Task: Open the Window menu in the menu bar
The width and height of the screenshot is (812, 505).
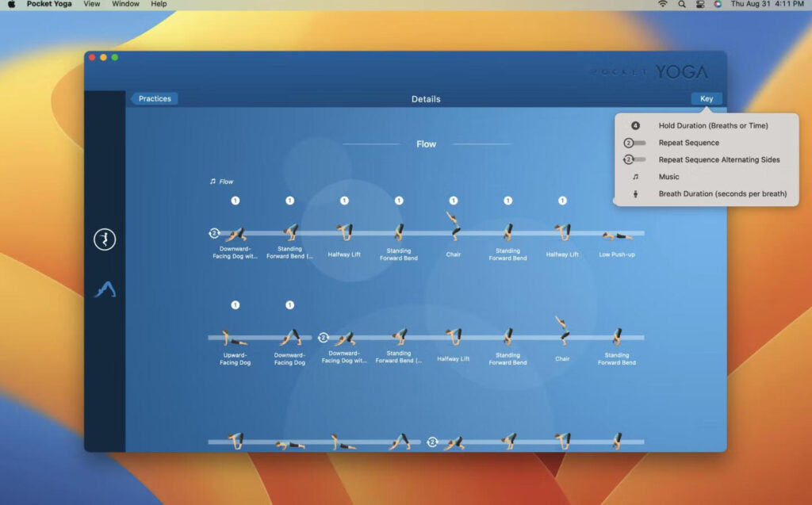Action: (125, 4)
